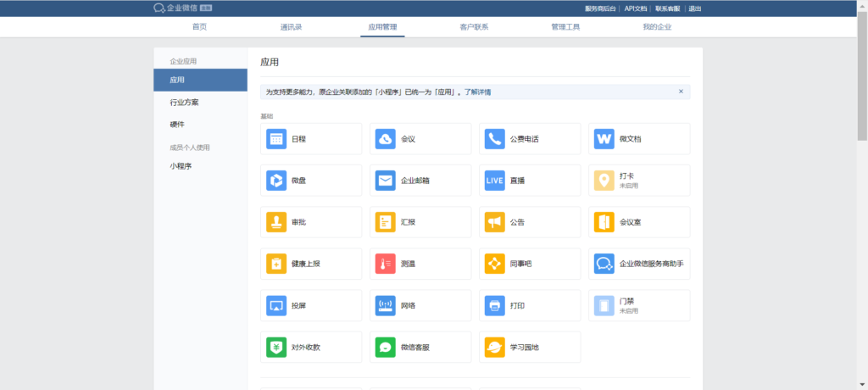Switch to the 管理工具 tab

(x=565, y=27)
